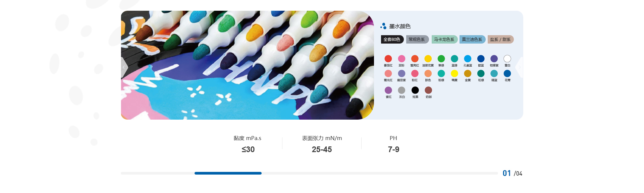Pick the 雪白 white color swatch

[507, 59]
